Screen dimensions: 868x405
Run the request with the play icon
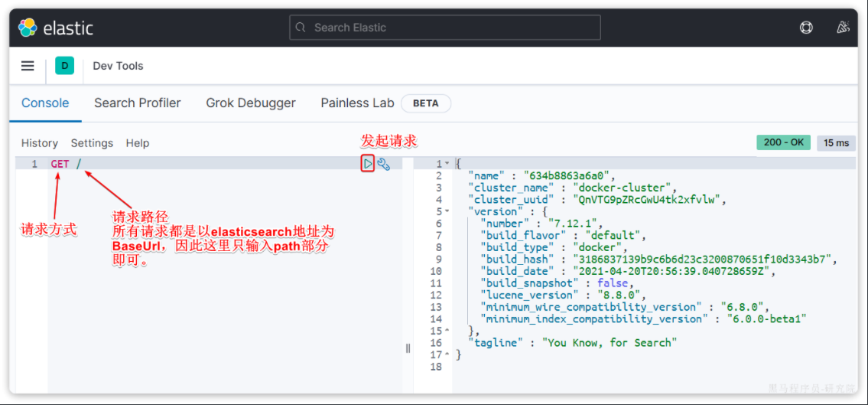point(368,164)
